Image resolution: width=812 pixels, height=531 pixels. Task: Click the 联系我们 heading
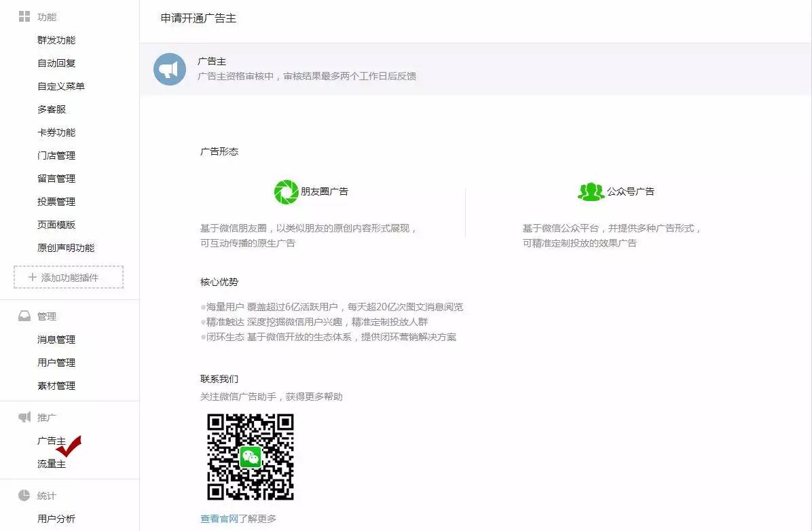(x=219, y=379)
